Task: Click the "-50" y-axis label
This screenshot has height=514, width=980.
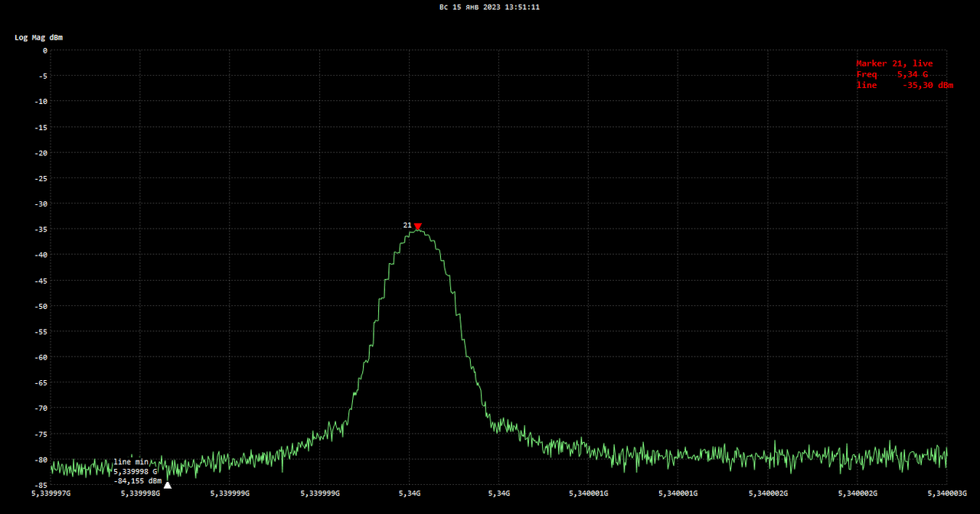Action: pos(41,306)
